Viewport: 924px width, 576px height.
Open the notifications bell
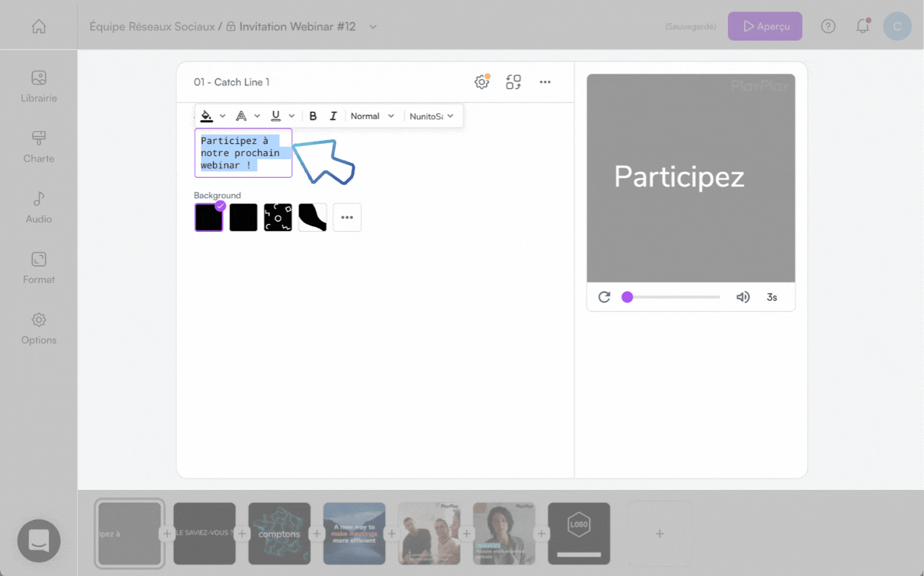pos(862,26)
